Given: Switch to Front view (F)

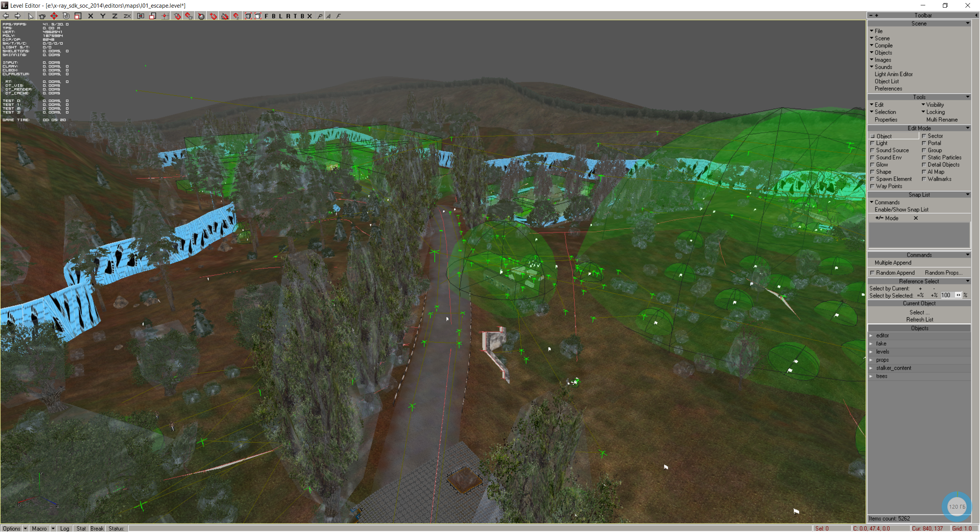Looking at the screenshot, I should point(266,16).
